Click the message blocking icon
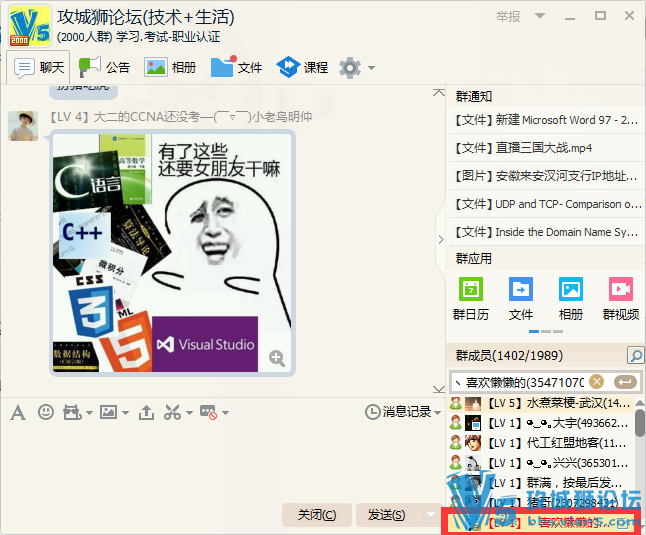This screenshot has height=535, width=646. [x=208, y=412]
